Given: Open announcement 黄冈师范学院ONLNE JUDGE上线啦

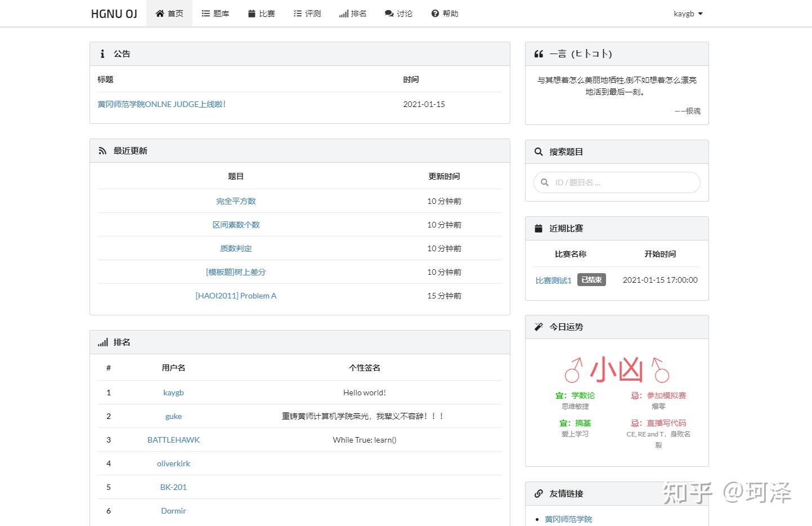Looking at the screenshot, I should click(162, 104).
